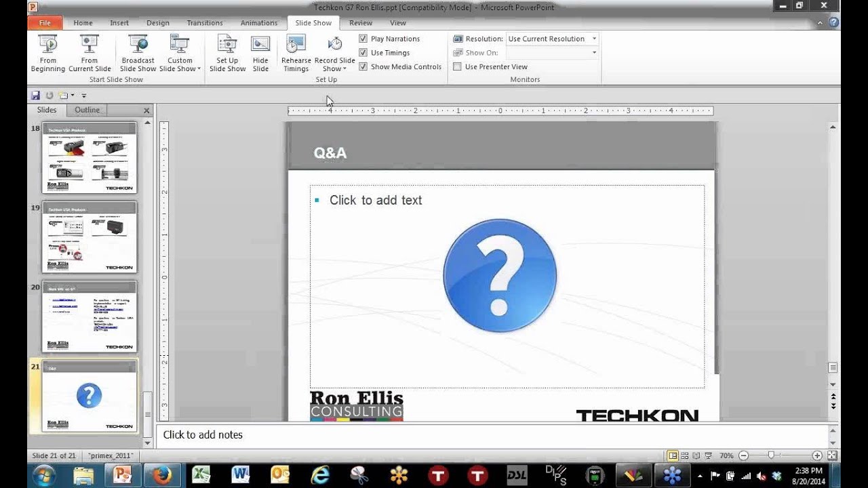
Task: Switch to Reading View in status bar
Action: [696, 456]
